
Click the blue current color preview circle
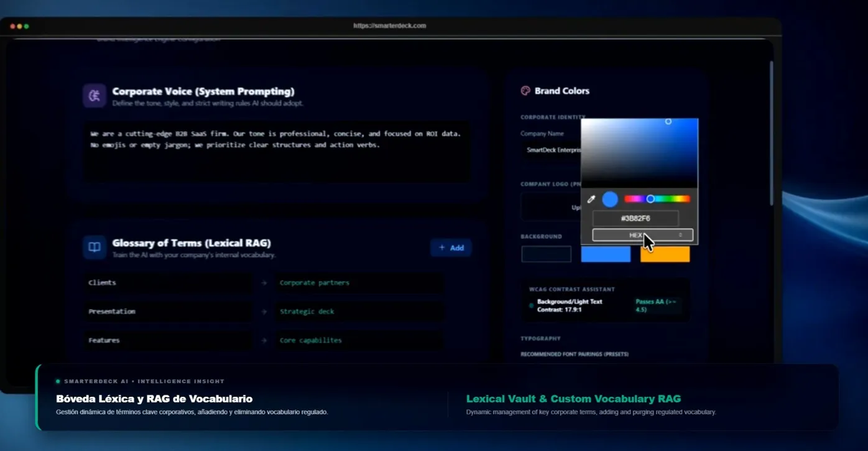pyautogui.click(x=610, y=199)
